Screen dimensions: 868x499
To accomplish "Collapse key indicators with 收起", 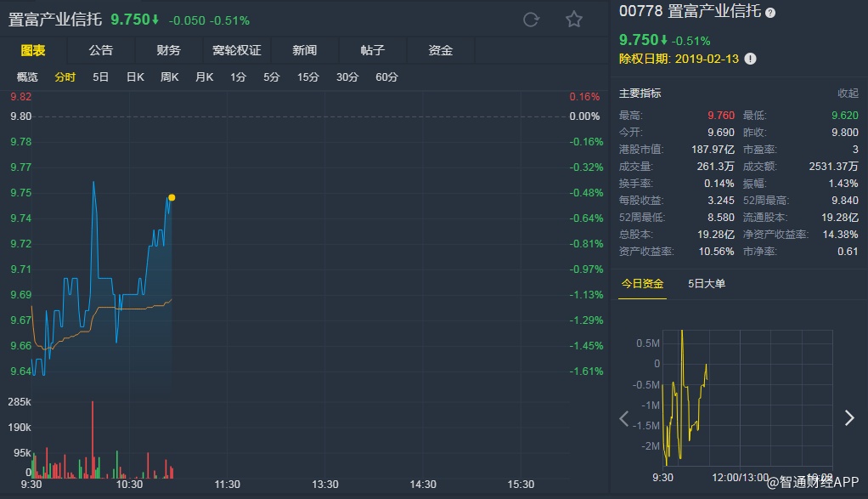I will (848, 94).
